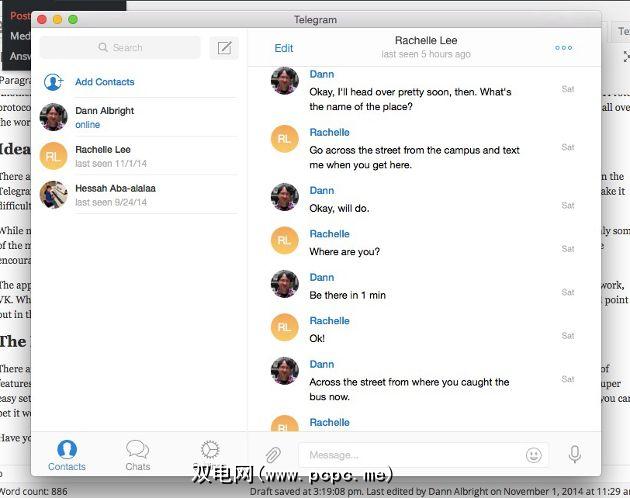
Task: Select Hessah Aba-alalaa in contacts list
Action: coord(139,195)
